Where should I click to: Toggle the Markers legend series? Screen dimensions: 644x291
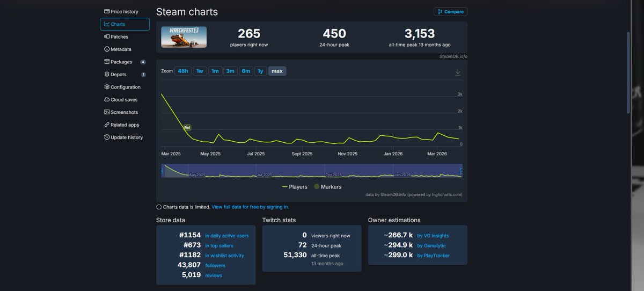(327, 187)
